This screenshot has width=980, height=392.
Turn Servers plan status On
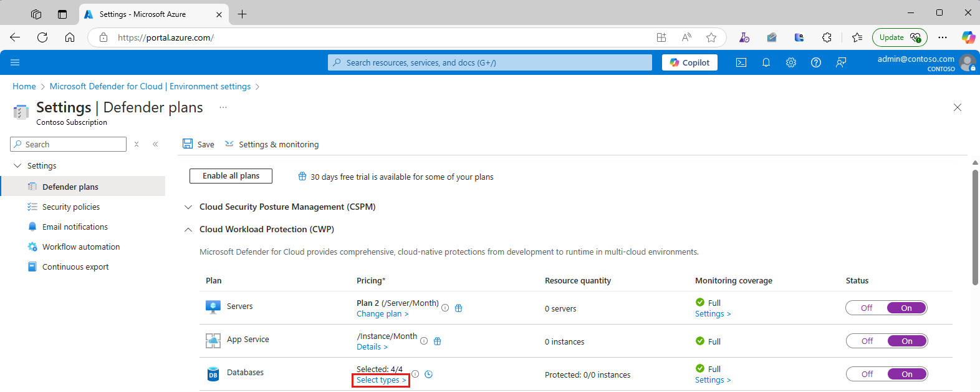point(906,308)
